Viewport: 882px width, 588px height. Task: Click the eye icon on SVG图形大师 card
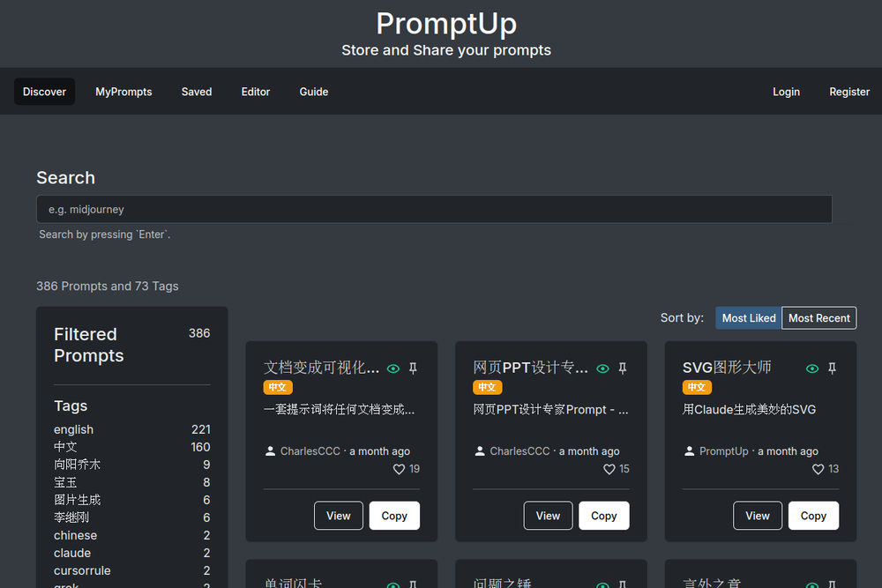point(812,368)
